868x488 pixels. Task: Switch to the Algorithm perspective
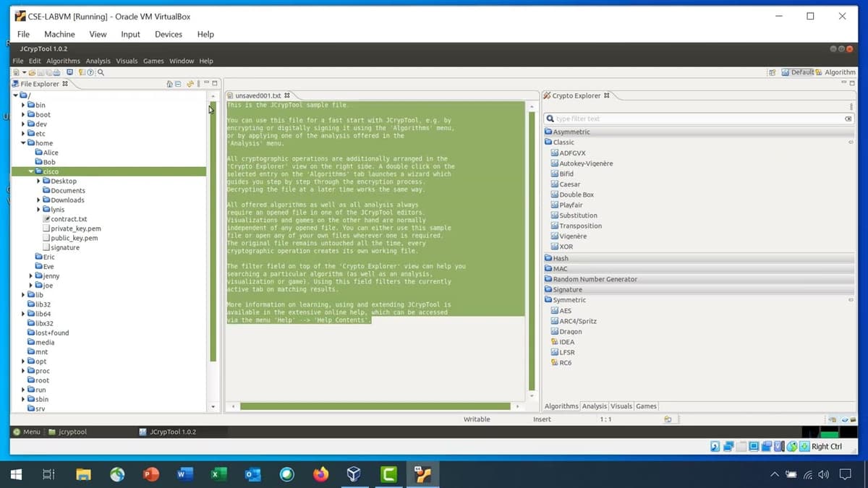coord(835,72)
